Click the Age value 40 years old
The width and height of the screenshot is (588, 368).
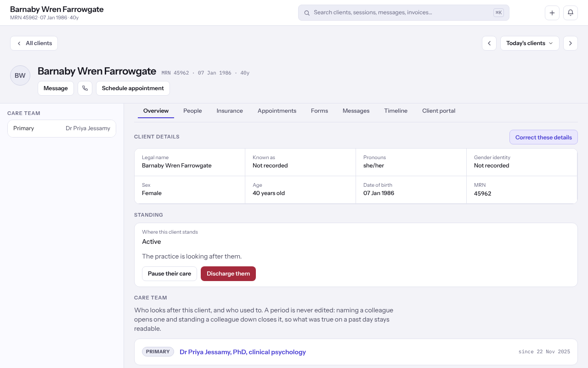click(269, 193)
